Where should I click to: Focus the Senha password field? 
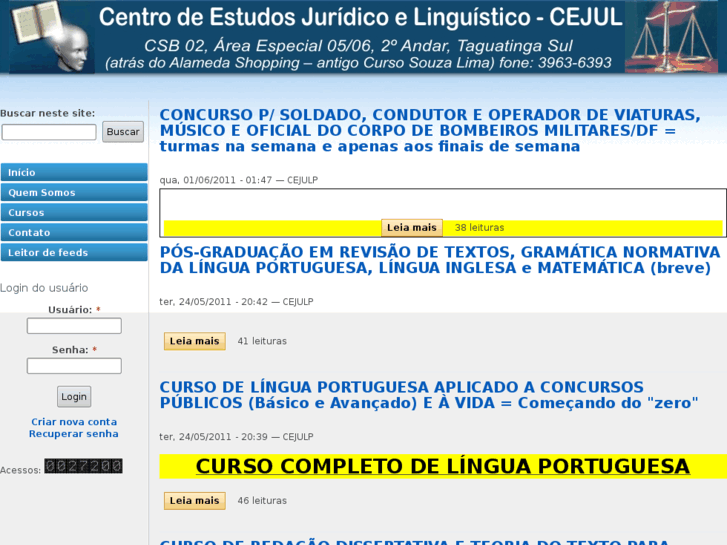74,365
